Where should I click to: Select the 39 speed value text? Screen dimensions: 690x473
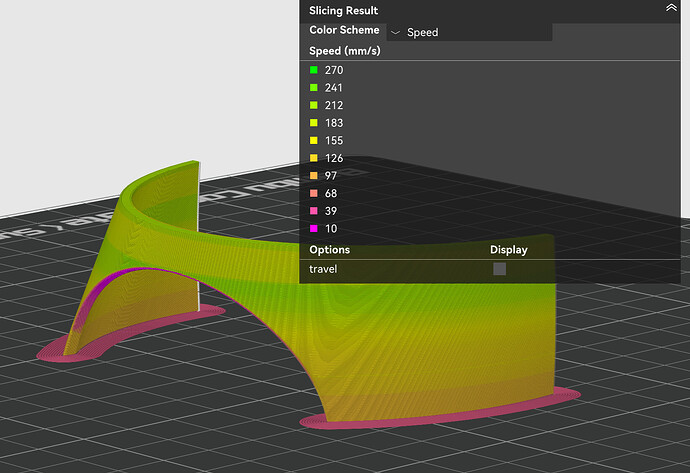pyautogui.click(x=331, y=211)
